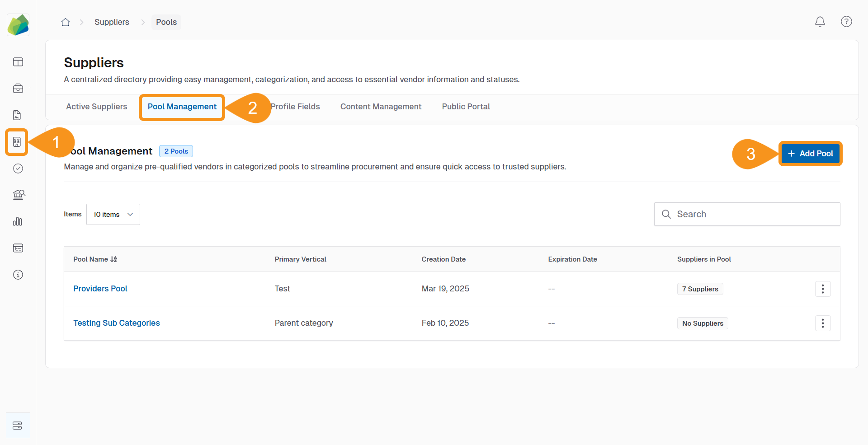The height and width of the screenshot is (445, 868).
Task: Switch to the Active Suppliers tab
Action: point(96,107)
